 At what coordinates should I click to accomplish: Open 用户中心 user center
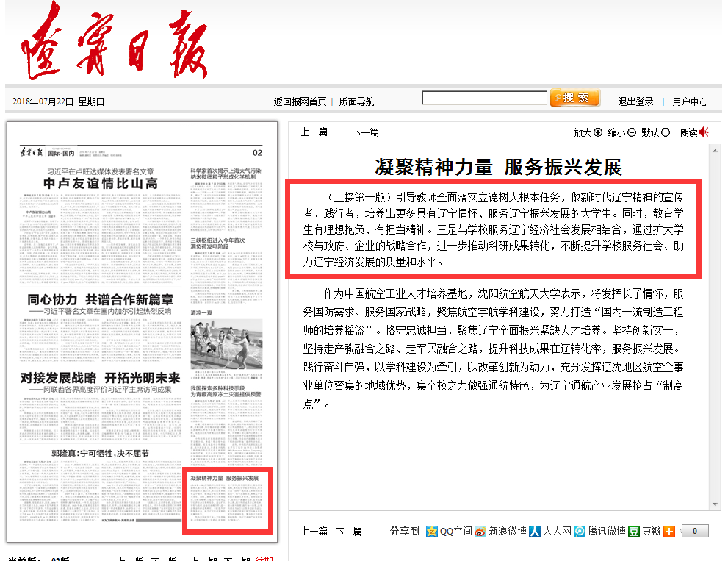(x=690, y=101)
